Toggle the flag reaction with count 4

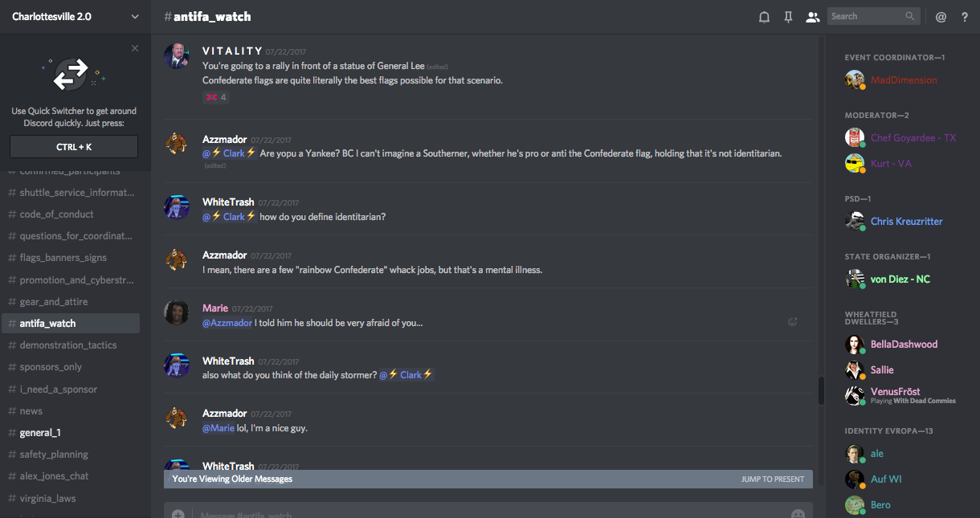[215, 97]
